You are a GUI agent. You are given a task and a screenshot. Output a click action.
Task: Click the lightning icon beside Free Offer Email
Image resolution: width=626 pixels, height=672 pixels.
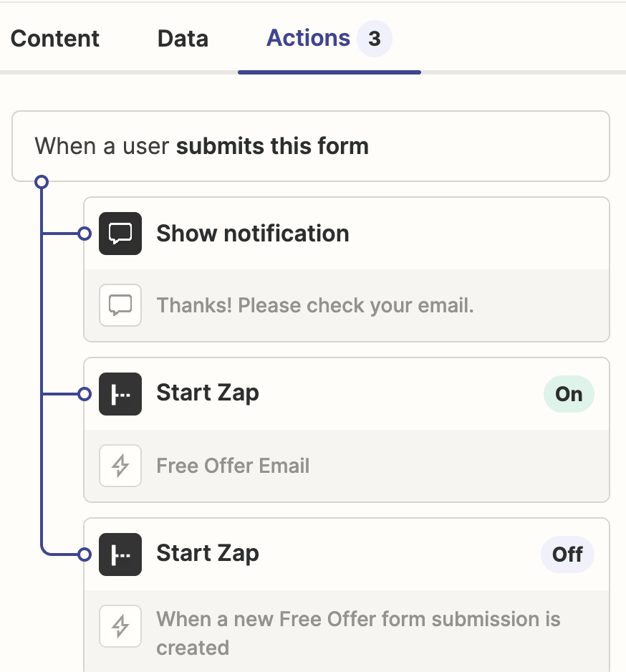(x=120, y=466)
